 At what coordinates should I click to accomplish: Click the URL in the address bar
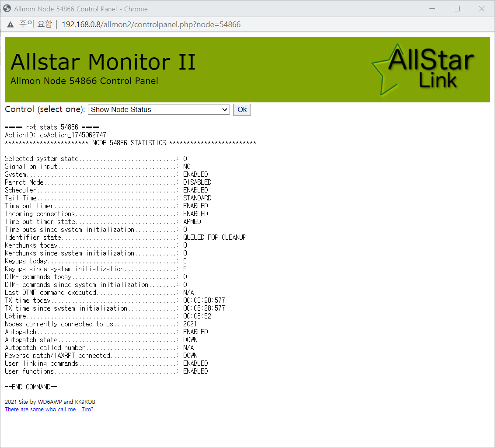[151, 24]
